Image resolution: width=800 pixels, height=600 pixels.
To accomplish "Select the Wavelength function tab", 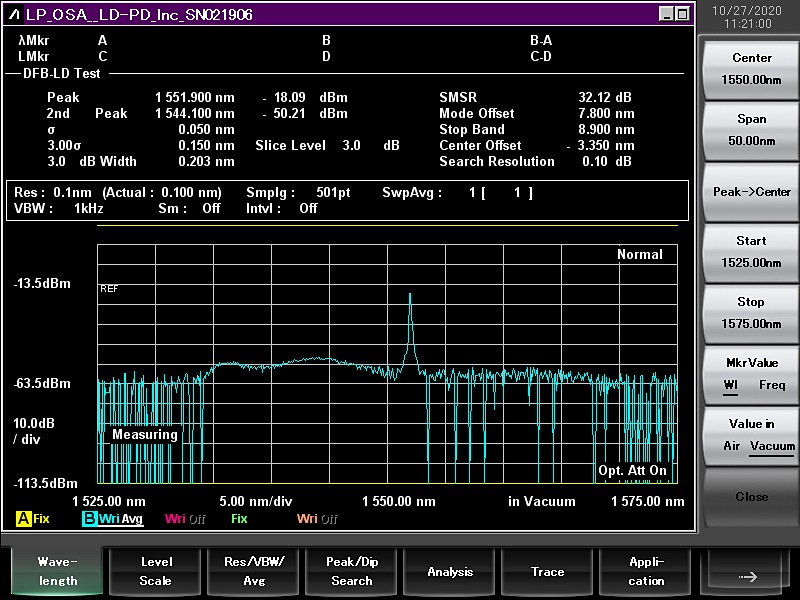I will pos(58,572).
